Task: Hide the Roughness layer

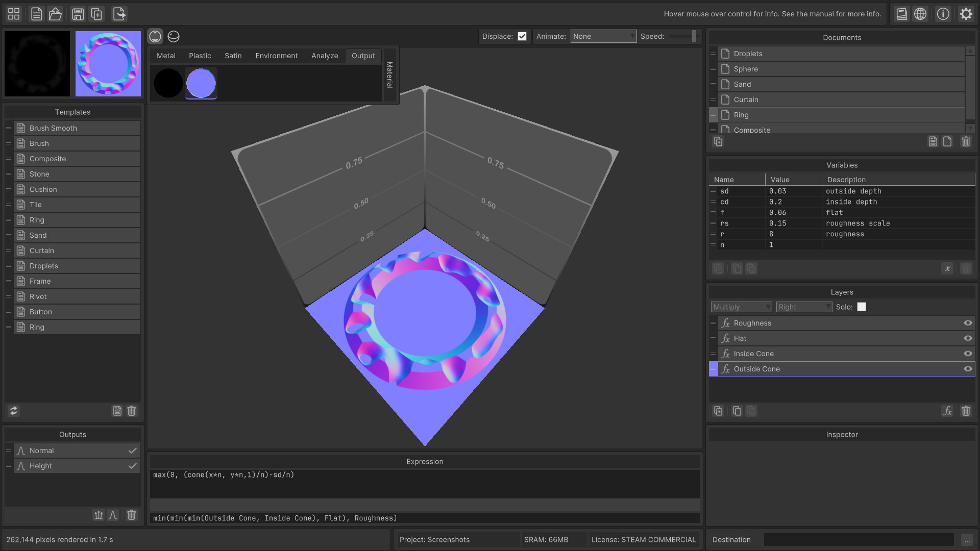Action: click(968, 323)
